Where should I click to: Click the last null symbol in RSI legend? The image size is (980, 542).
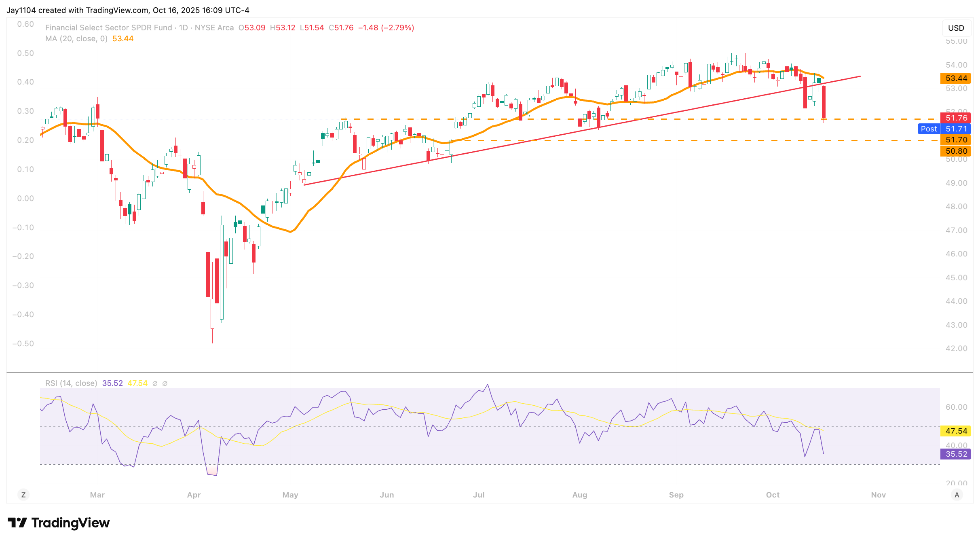click(x=165, y=383)
